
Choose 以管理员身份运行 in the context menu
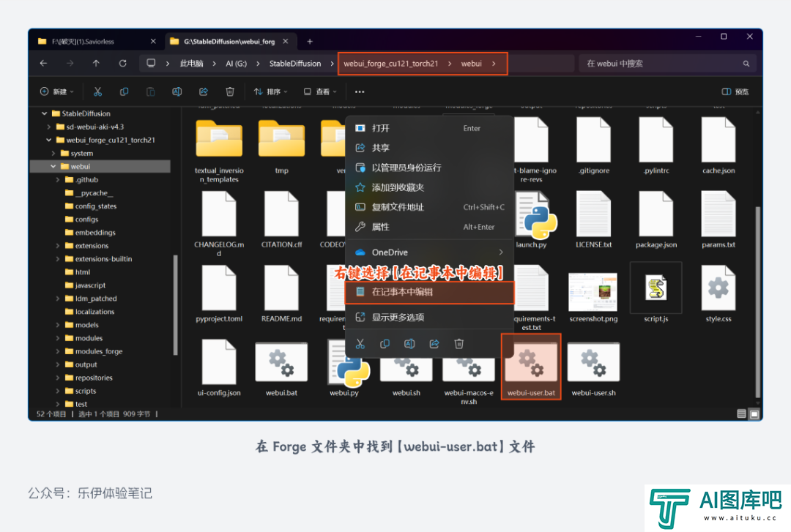(430, 168)
